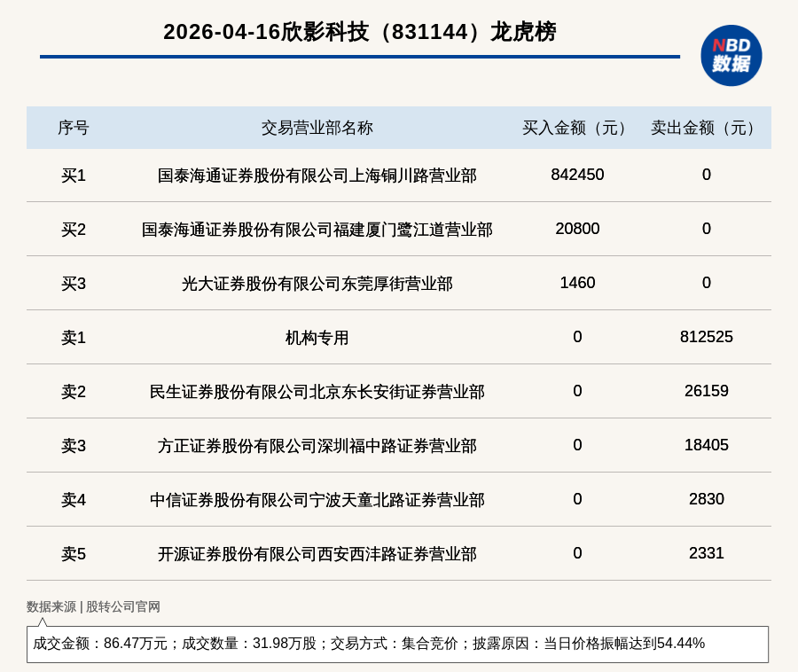This screenshot has width=798, height=672.
Task: Click the 机构专用 seller name
Action: (x=317, y=338)
